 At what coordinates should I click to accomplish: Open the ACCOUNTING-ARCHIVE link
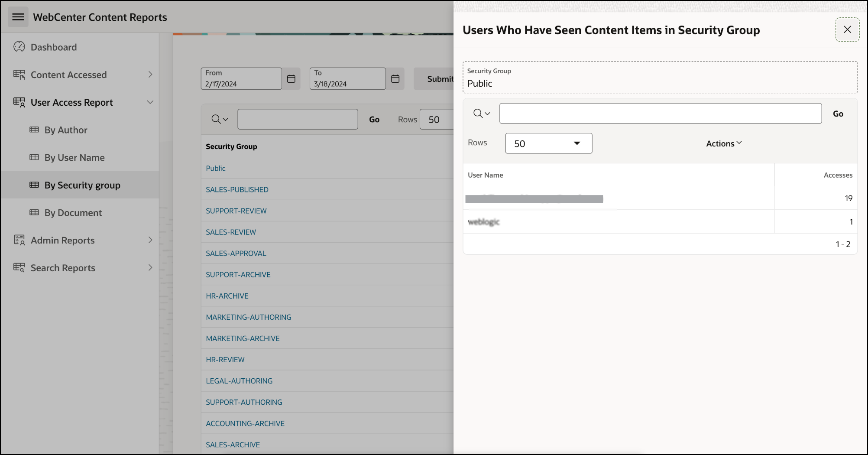point(245,423)
